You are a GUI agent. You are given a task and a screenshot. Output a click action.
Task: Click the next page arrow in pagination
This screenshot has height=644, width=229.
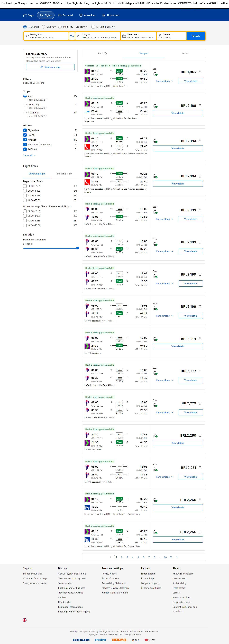point(177,557)
